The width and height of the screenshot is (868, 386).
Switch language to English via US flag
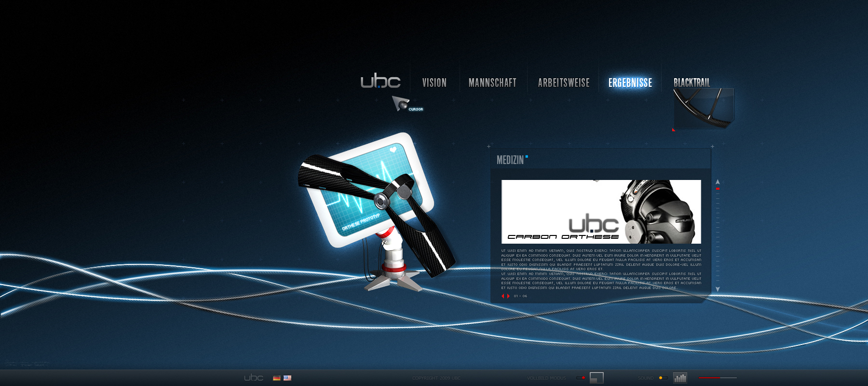click(287, 378)
